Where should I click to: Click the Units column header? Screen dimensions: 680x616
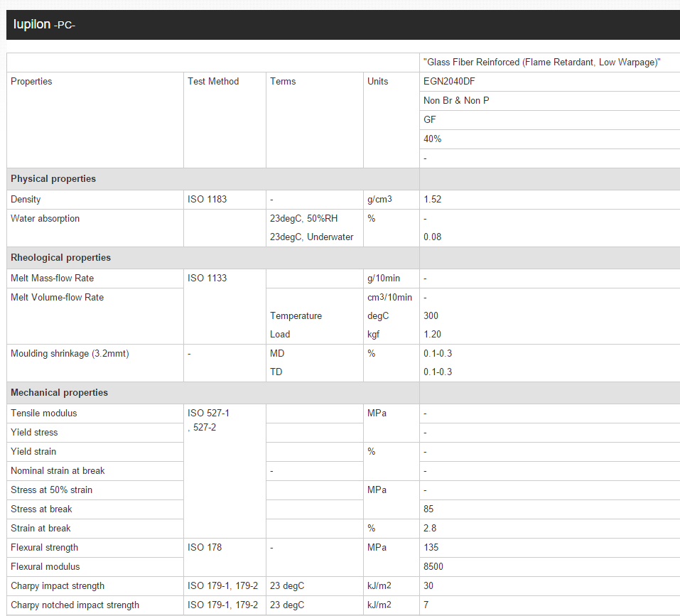tap(378, 82)
